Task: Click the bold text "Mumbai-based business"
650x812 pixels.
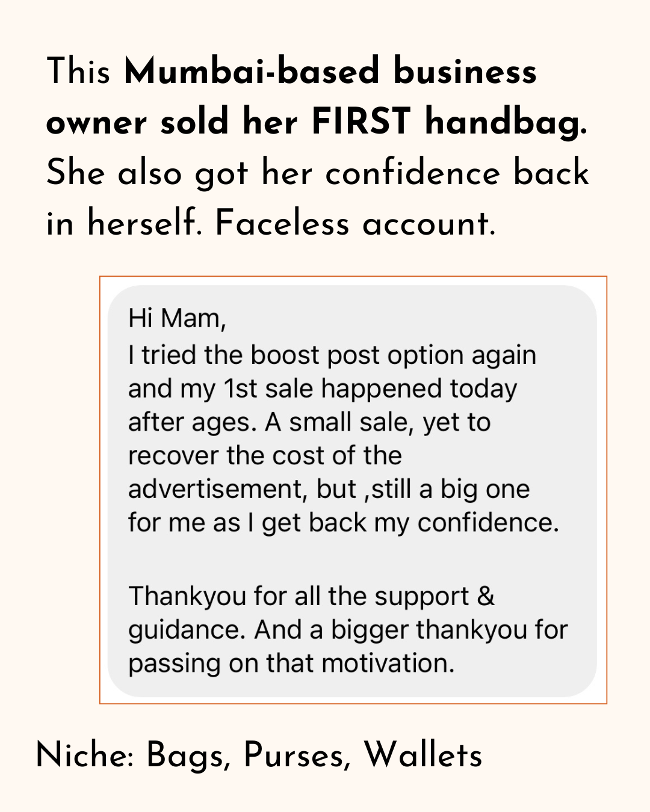Action: pyautogui.click(x=330, y=72)
